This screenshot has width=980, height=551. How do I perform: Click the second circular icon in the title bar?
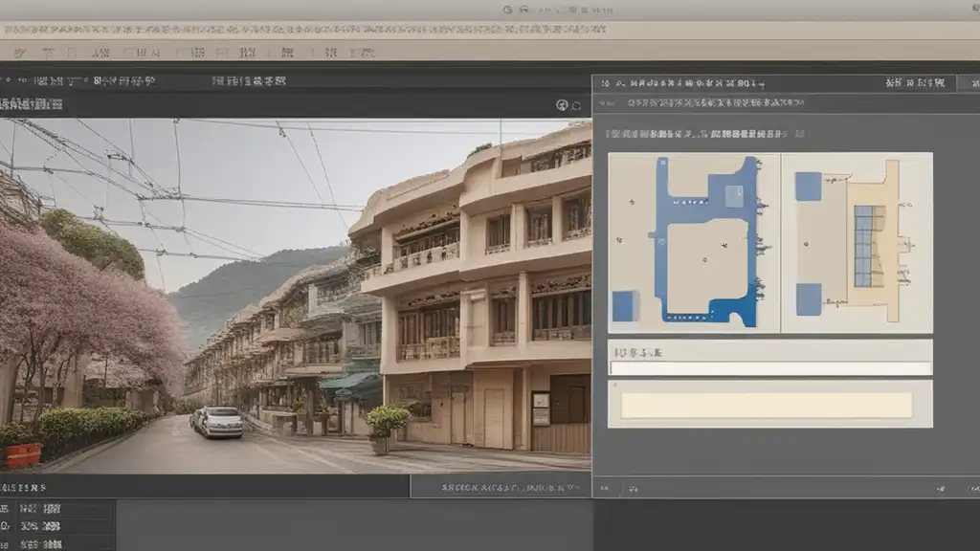click(523, 10)
